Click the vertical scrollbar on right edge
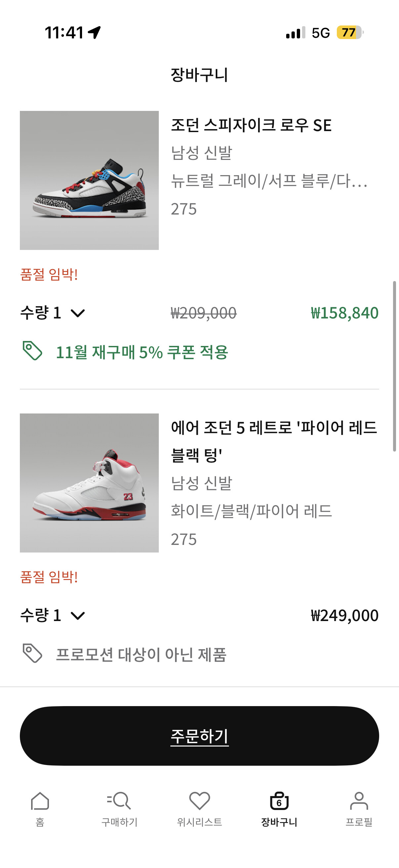This screenshot has width=399, height=868. tap(394, 365)
